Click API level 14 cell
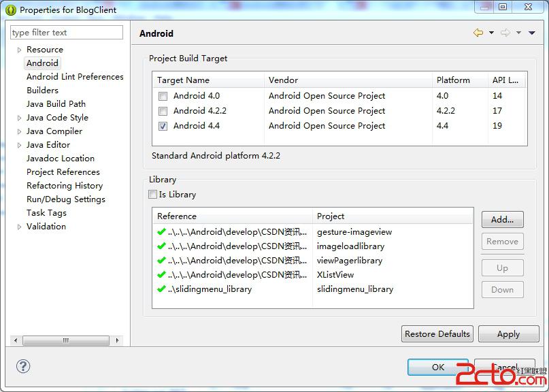The width and height of the screenshot is (549, 392). point(497,96)
